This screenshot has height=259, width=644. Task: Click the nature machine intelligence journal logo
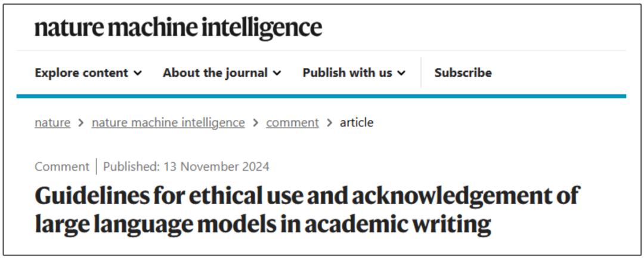click(178, 27)
